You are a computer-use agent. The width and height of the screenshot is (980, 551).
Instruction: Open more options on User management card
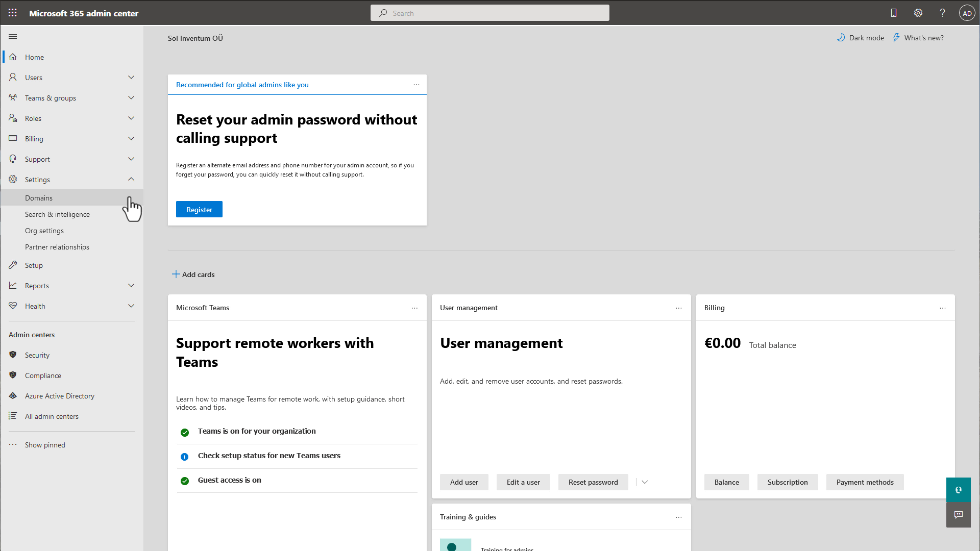[x=679, y=308]
